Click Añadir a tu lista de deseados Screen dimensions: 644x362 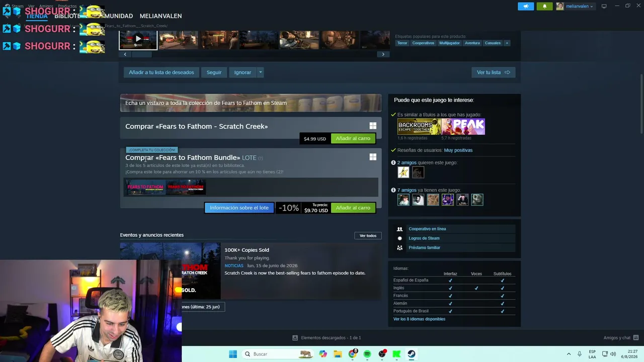click(x=161, y=72)
